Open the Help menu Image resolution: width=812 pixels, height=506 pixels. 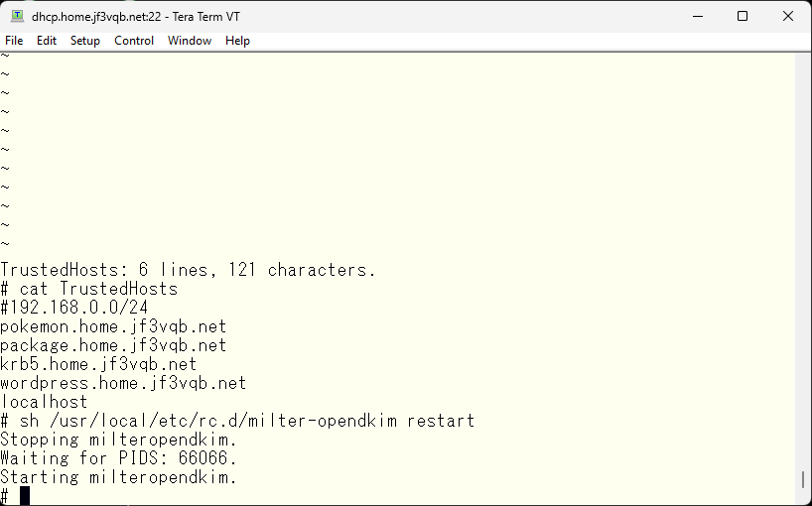click(x=237, y=41)
